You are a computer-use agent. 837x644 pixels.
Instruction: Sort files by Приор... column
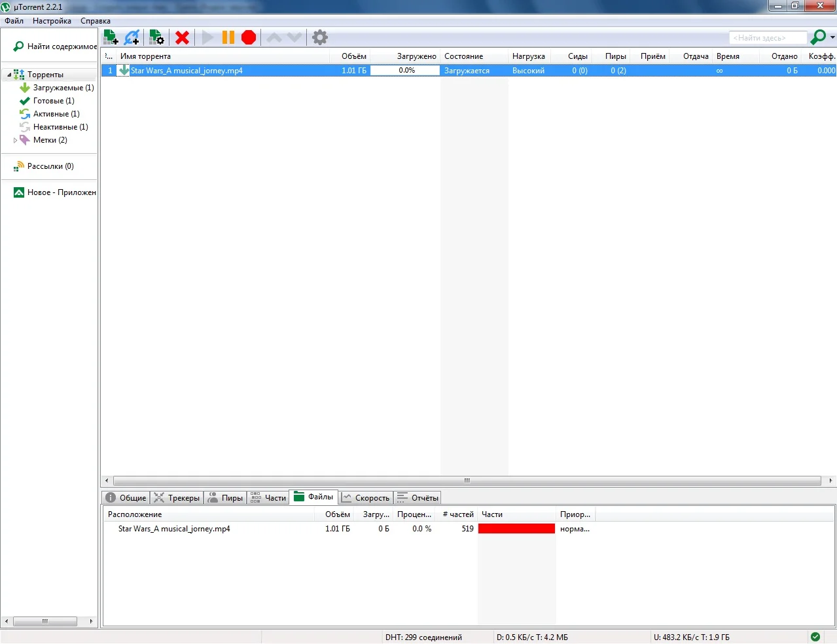(x=575, y=514)
